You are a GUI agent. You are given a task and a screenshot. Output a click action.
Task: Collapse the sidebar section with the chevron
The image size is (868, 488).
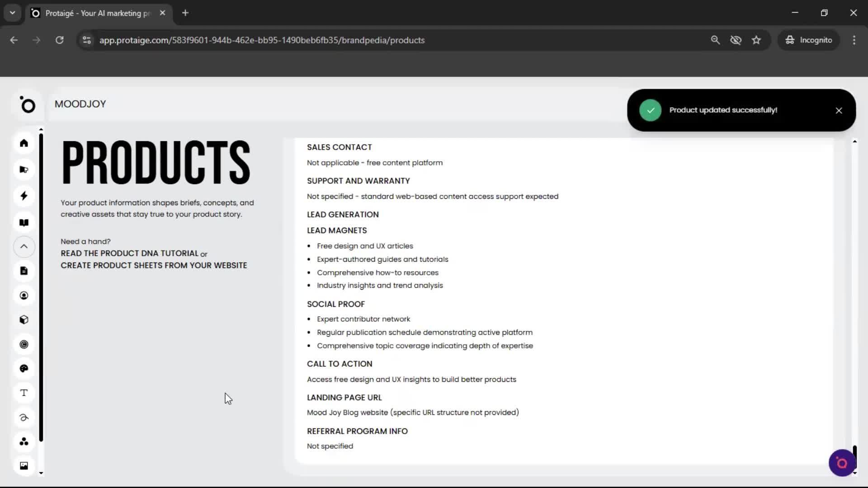tap(24, 247)
